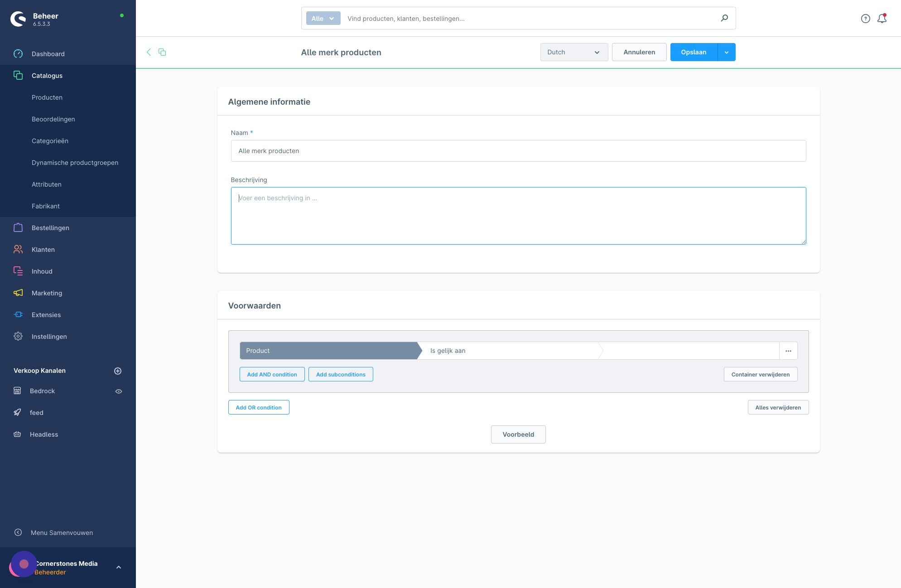Open the Alle search filter dropdown

pos(323,19)
